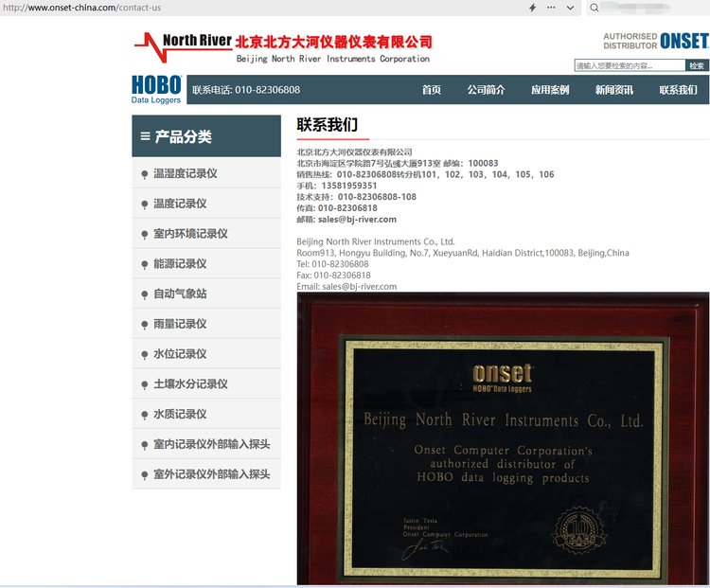Open 自动气象站 category in sidebar
Image resolution: width=710 pixels, height=588 pixels.
(x=180, y=294)
